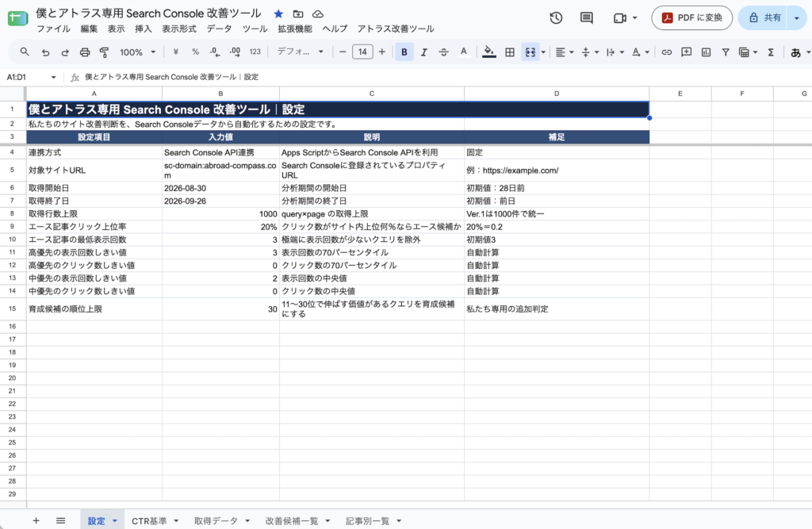Open the zoom level dropdown
The height and width of the screenshot is (529, 812).
138,52
